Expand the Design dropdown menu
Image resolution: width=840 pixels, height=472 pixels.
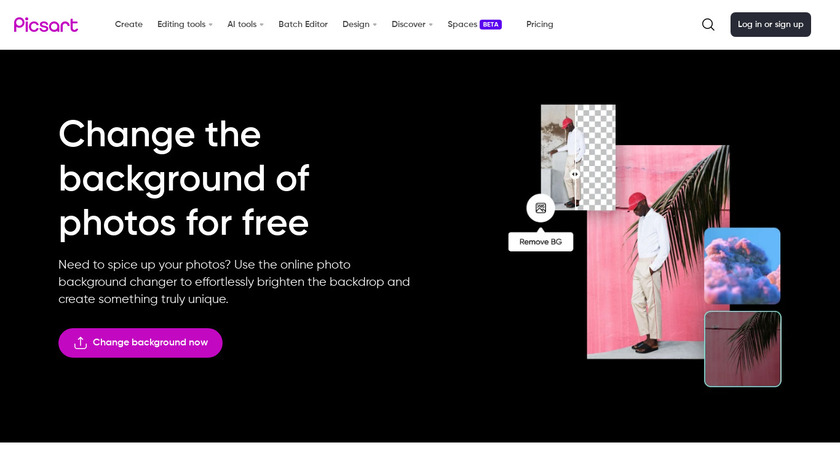[x=359, y=25]
